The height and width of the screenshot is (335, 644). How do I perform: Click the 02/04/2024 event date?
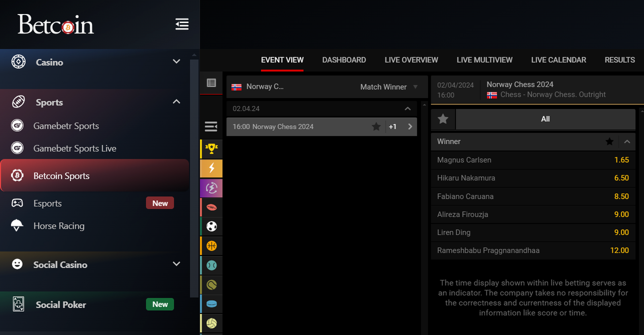455,85
